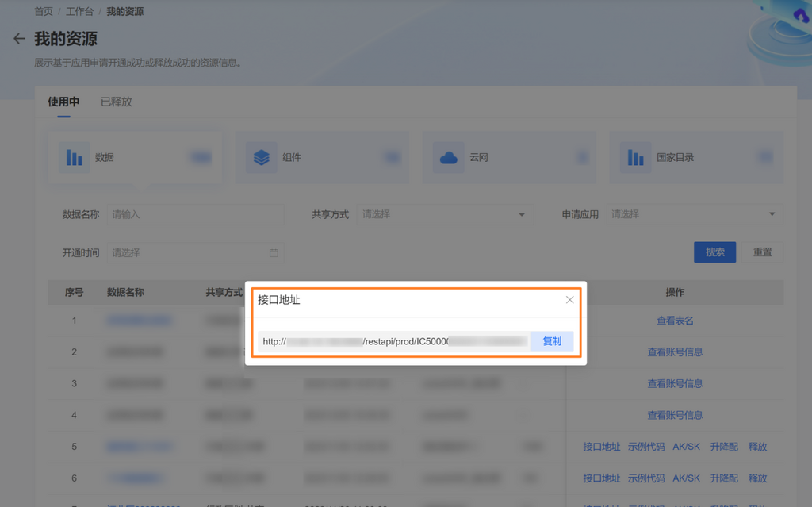Select the 组件 resource card
The height and width of the screenshot is (507, 812).
[x=322, y=157]
